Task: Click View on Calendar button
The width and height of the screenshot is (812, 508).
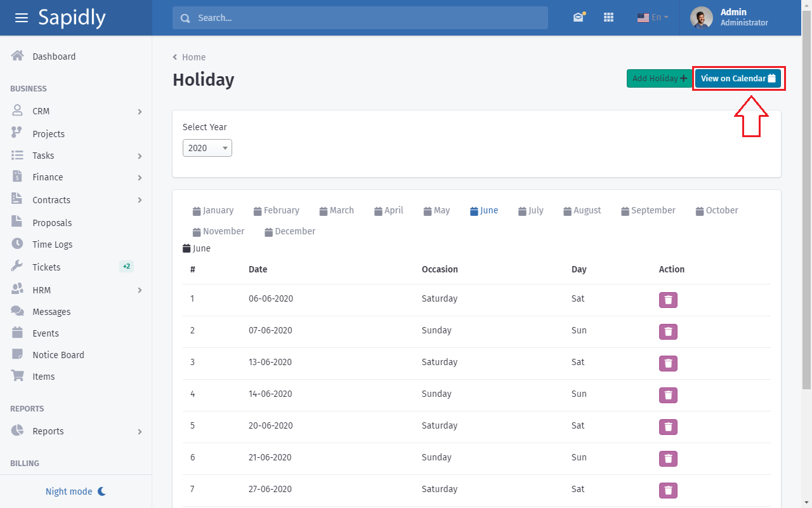Action: point(738,78)
